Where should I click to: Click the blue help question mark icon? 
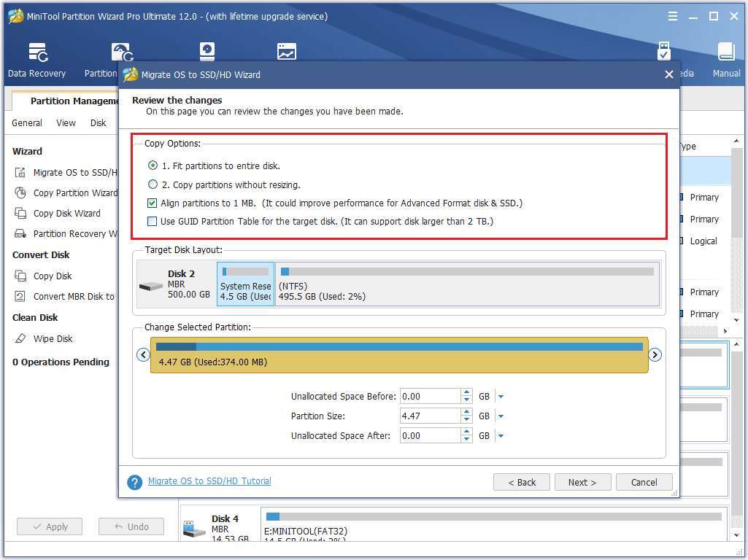tap(134, 482)
